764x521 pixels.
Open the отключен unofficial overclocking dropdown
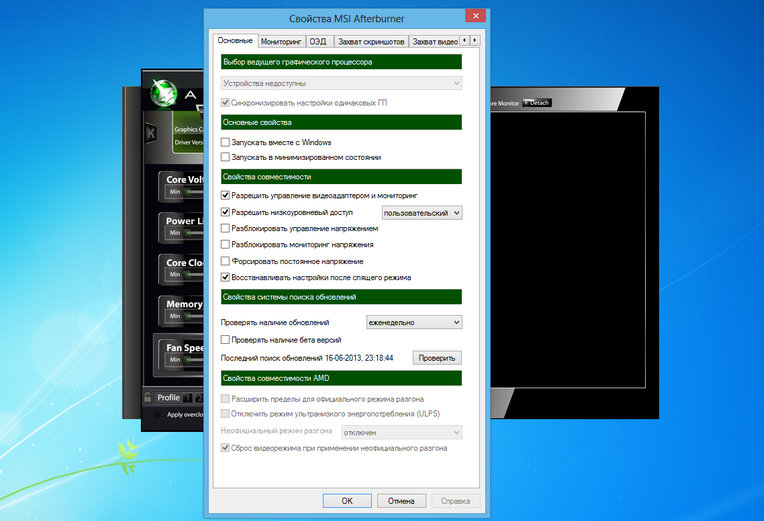click(x=401, y=432)
